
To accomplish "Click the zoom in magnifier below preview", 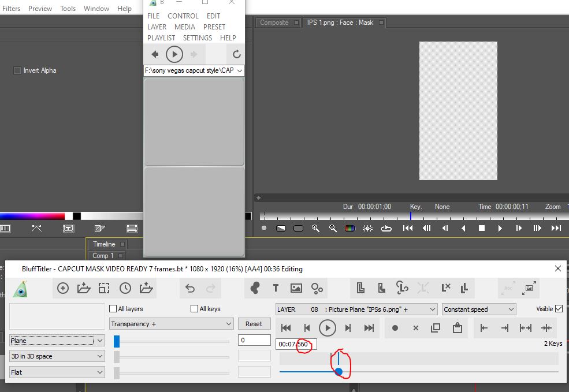I will point(315,228).
